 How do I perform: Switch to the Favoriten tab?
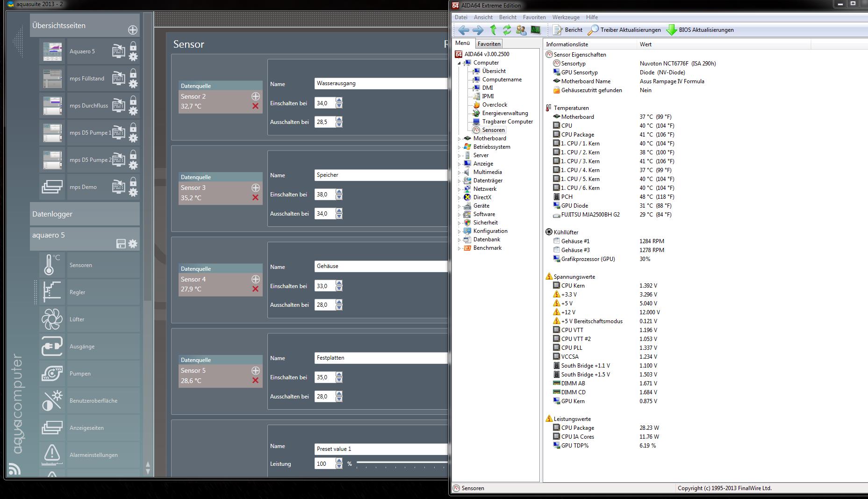pyautogui.click(x=489, y=44)
